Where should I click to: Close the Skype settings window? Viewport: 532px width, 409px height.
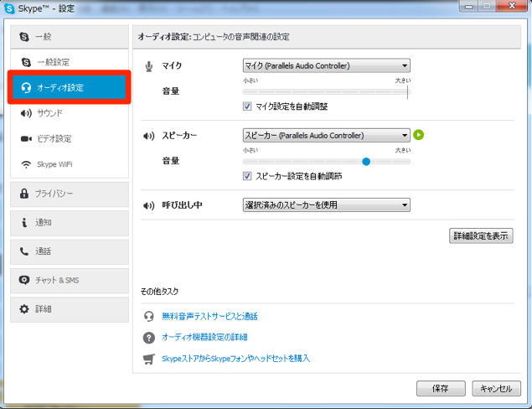click(512, 6)
